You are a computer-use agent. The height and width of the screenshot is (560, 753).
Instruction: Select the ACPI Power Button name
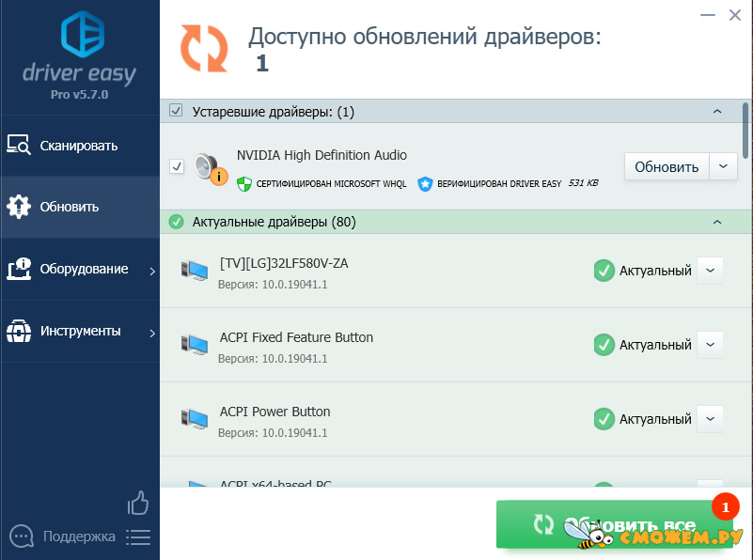tap(275, 412)
